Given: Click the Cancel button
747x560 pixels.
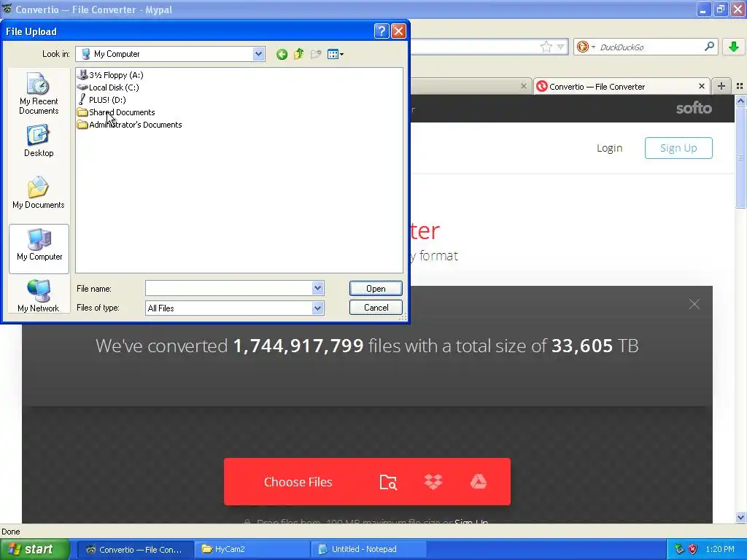Looking at the screenshot, I should click(376, 308).
